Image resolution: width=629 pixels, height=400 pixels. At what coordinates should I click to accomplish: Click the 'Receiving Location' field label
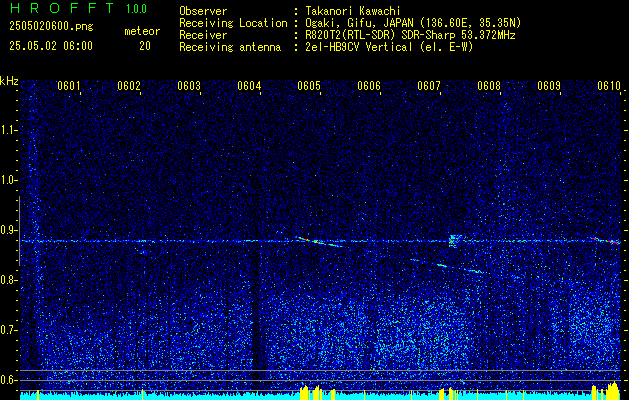[x=233, y=23]
